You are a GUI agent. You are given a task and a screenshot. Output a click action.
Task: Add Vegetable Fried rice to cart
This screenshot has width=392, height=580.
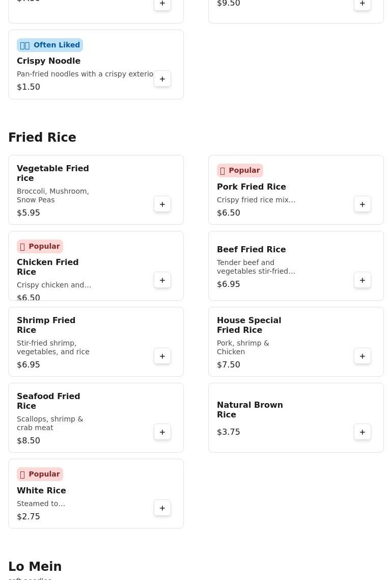pos(162,204)
